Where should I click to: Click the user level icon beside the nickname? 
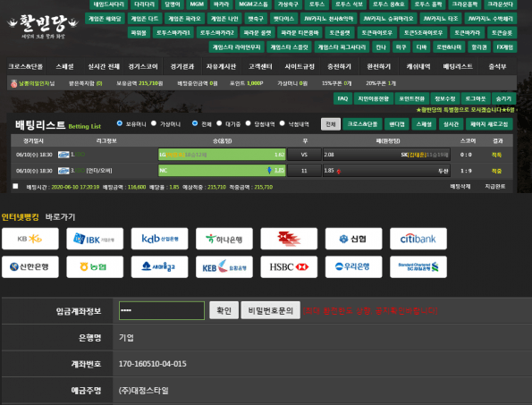tap(14, 83)
